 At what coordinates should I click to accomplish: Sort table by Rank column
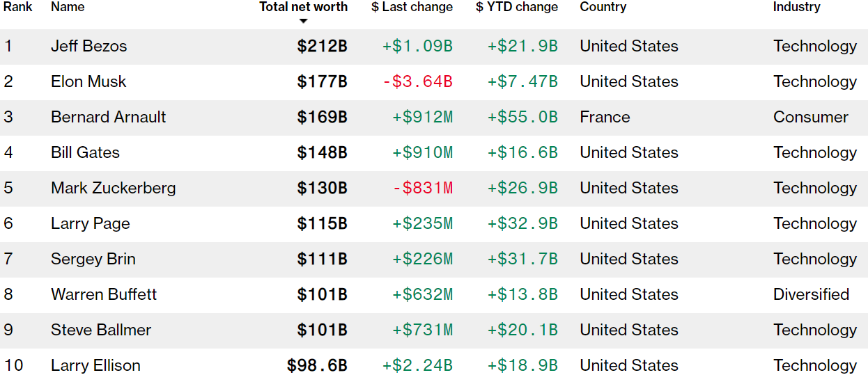pyautogui.click(x=18, y=7)
